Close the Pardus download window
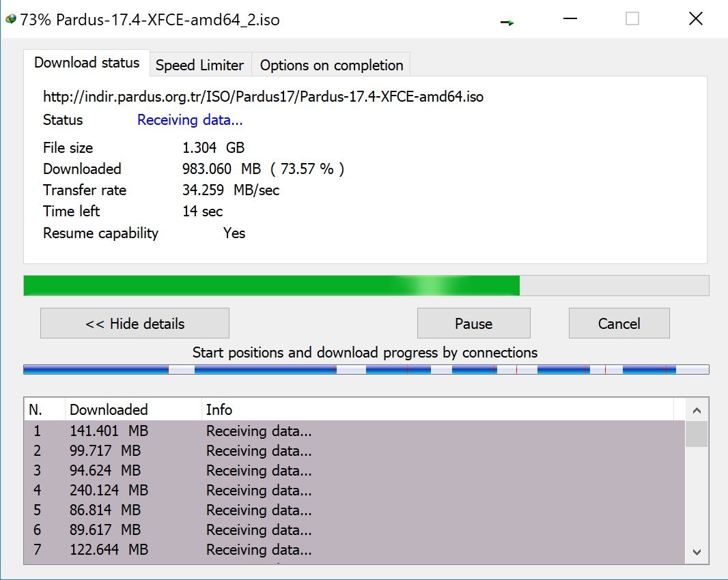The image size is (728, 580). [695, 19]
